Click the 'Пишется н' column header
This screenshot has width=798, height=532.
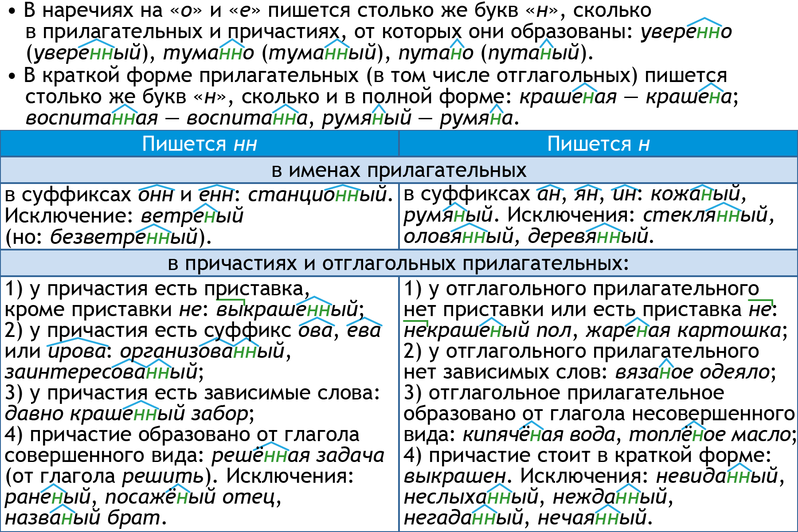point(598,144)
